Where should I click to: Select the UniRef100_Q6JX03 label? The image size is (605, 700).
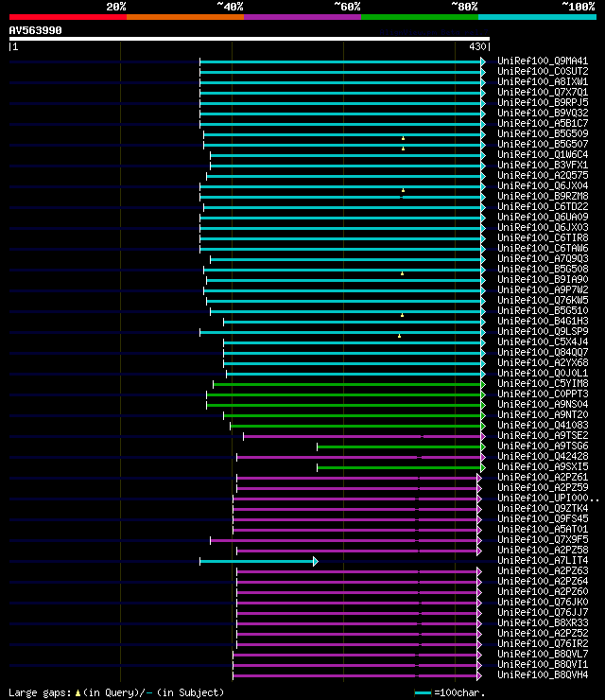(x=543, y=227)
